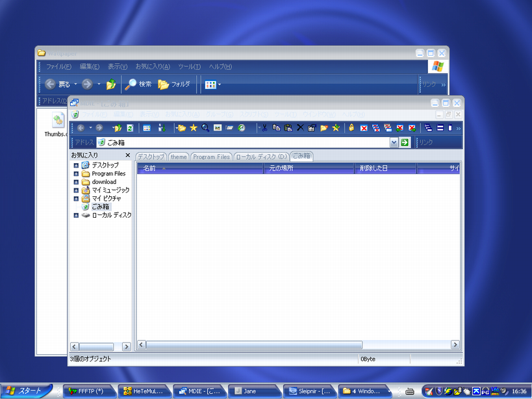Click the picture preview icon in MDIE toolbar

(218, 128)
